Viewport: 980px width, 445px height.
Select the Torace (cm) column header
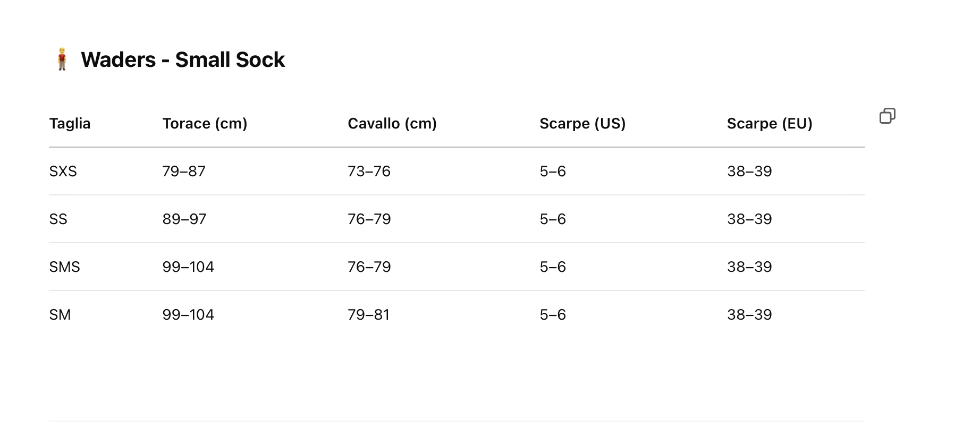tap(205, 124)
